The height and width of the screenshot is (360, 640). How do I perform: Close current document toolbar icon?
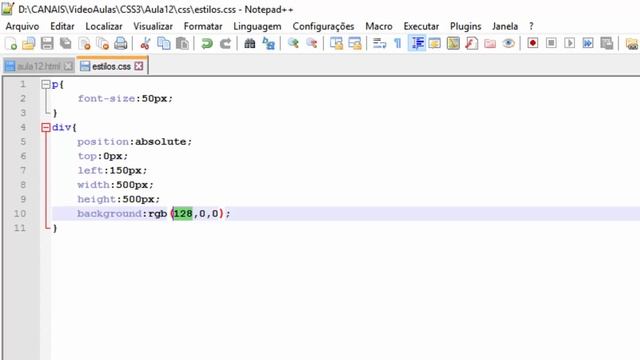tap(84, 43)
